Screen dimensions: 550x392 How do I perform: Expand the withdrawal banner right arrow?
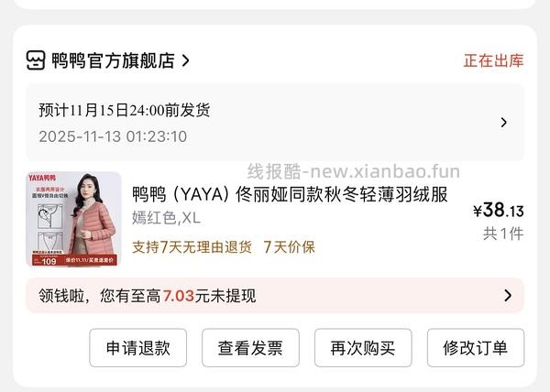[508, 295]
